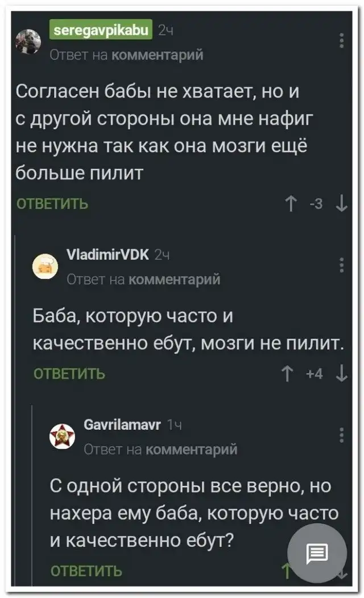The width and height of the screenshot is (364, 598).
Task: Downvote VladimirVDK's comment
Action: click(342, 374)
